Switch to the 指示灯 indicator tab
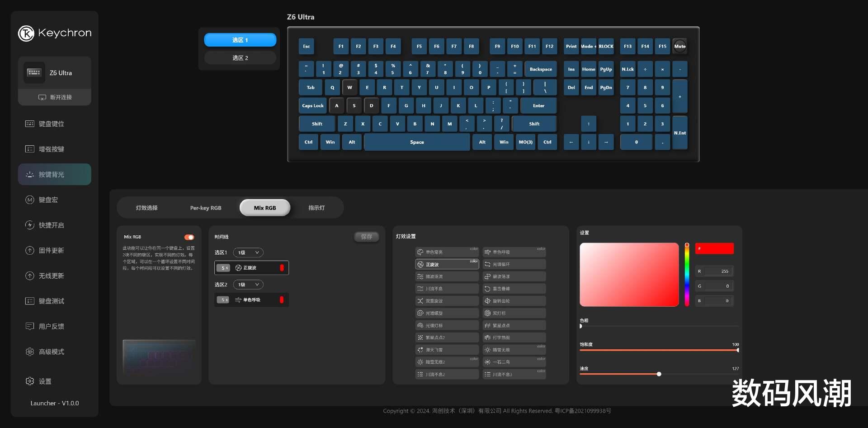Image resolution: width=868 pixels, height=428 pixels. click(x=316, y=208)
